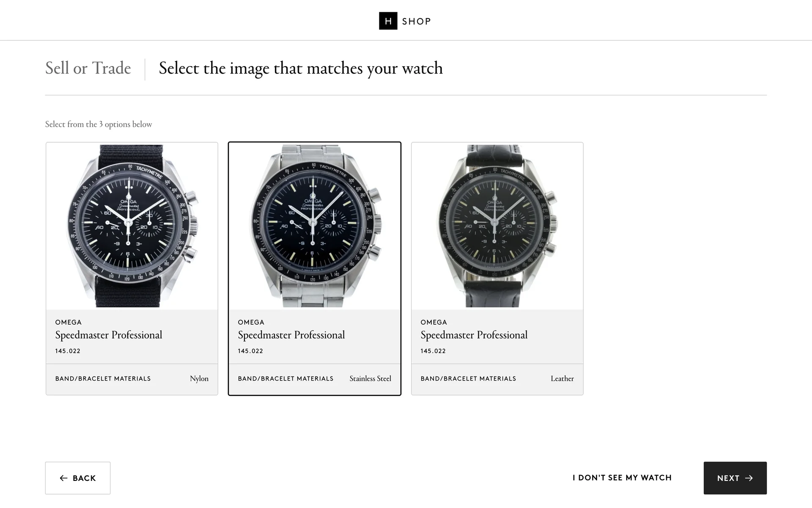
Task: Click the left arrow icon in Back button
Action: point(63,478)
